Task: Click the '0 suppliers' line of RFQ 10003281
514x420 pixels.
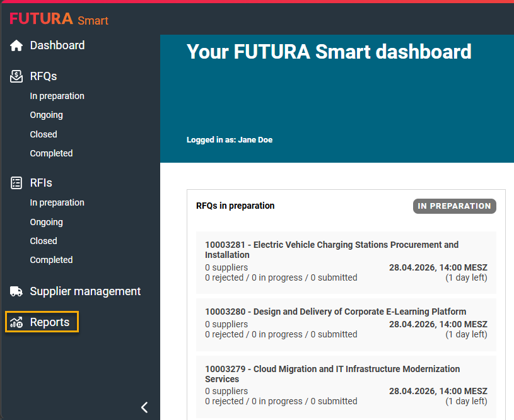Action: [226, 267]
